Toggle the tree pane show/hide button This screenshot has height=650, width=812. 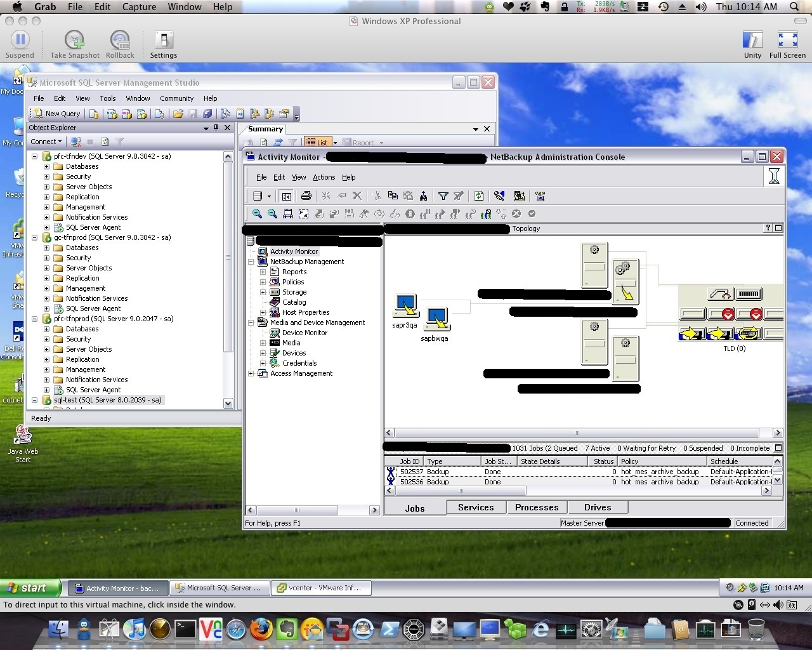tap(286, 196)
